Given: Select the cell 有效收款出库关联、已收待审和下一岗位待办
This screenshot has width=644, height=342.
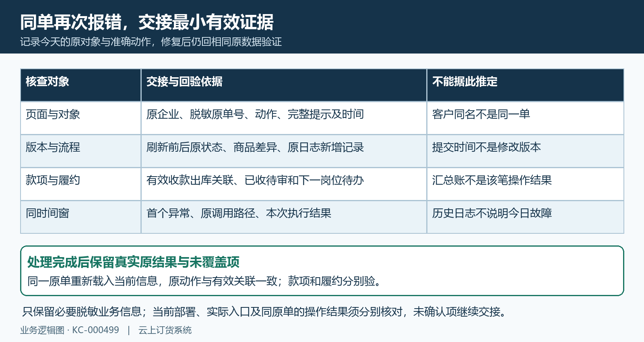Looking at the screenshot, I should pyautogui.click(x=284, y=184).
